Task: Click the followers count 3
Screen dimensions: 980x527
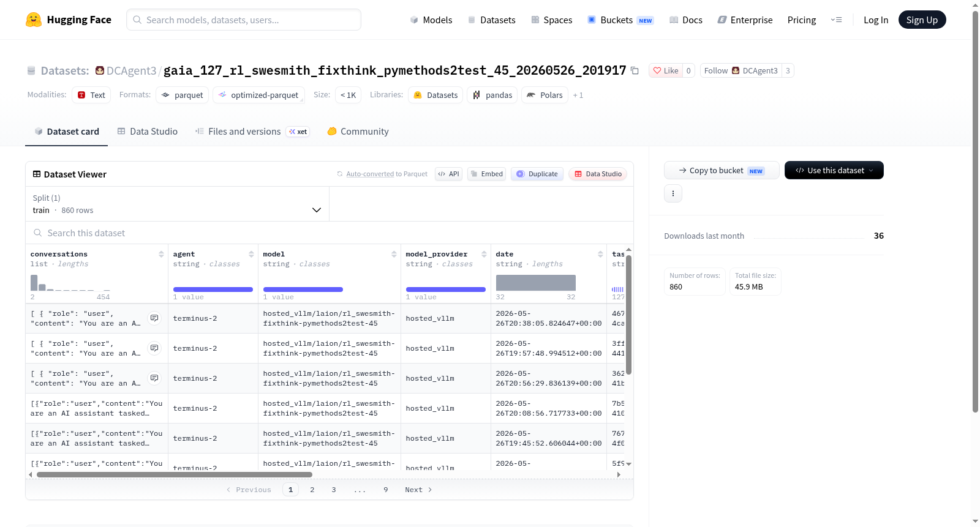Action: [x=788, y=70]
